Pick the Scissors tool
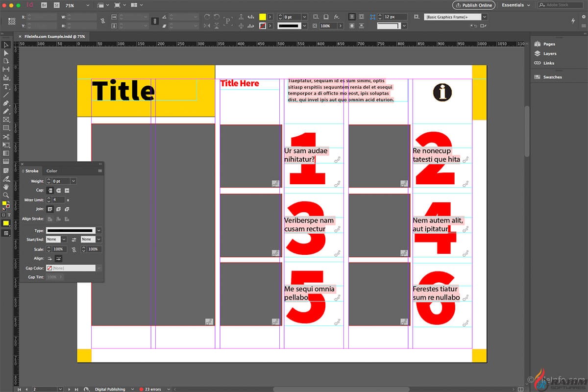The height and width of the screenshot is (392, 588). pos(6,137)
